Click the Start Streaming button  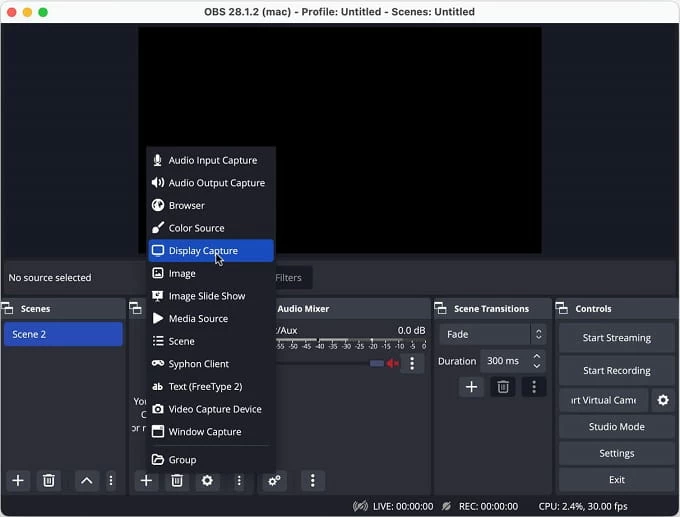[x=616, y=338]
